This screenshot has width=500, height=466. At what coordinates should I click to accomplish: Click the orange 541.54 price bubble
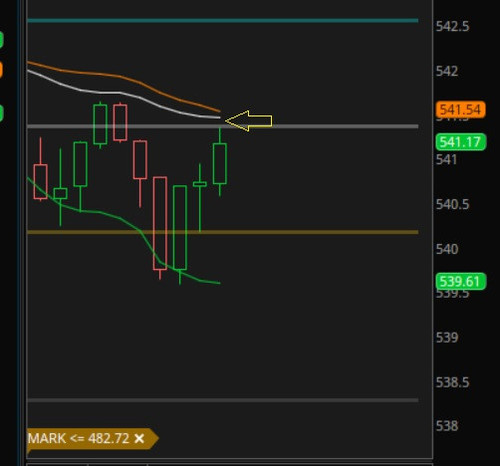460,110
